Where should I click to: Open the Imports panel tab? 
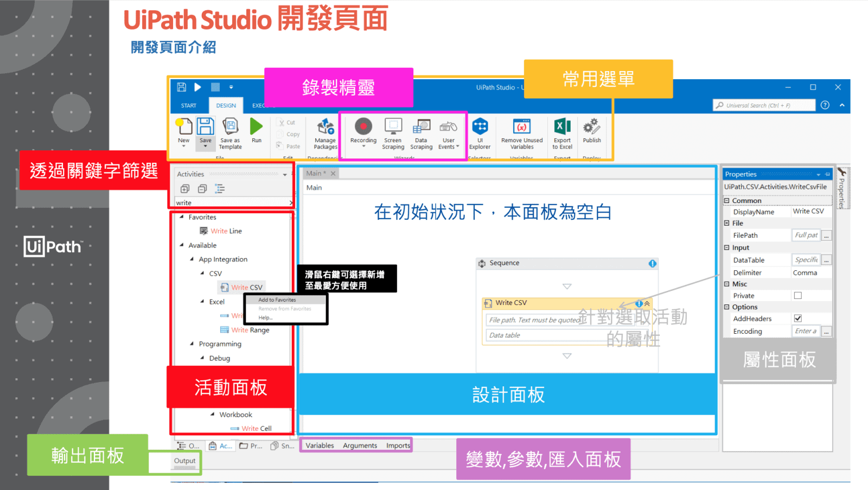coord(398,446)
